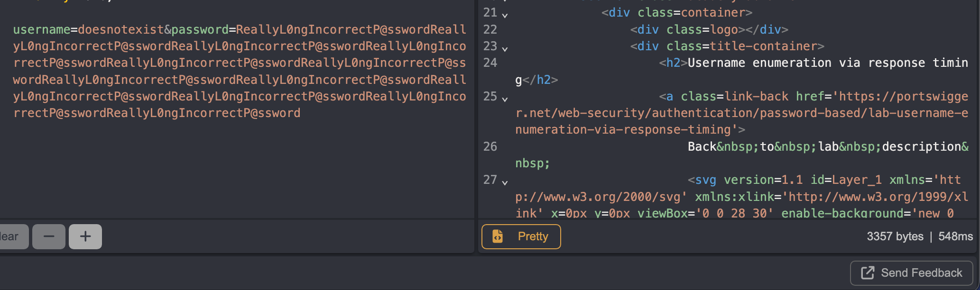The width and height of the screenshot is (980, 290).
Task: Click at the end of the request body
Action: (301, 113)
